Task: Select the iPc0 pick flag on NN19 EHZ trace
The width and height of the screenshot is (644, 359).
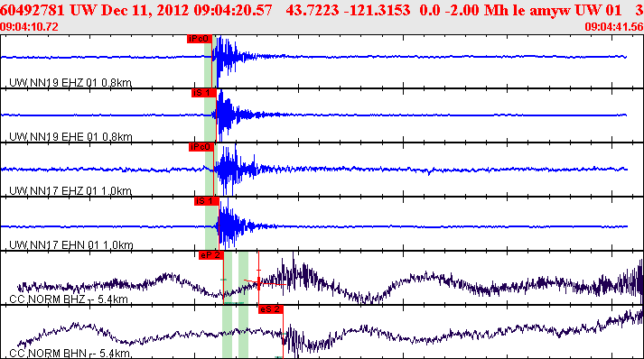Action: [x=200, y=39]
